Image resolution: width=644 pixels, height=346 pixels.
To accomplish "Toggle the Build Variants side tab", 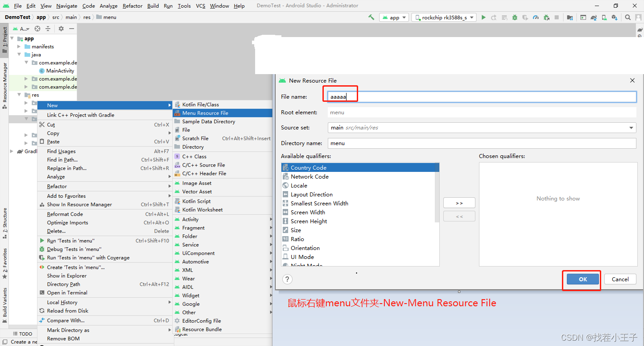I will (4, 305).
